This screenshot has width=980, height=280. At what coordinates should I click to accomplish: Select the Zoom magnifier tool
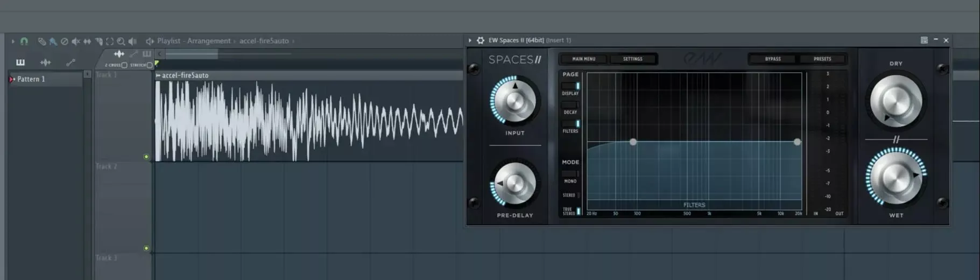tap(121, 41)
